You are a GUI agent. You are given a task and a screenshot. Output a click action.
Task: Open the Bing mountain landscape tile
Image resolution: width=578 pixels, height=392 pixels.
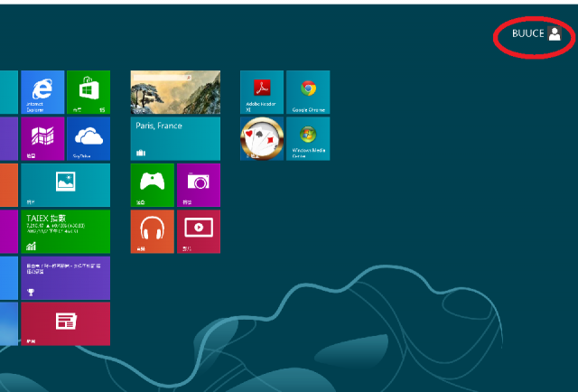click(175, 92)
